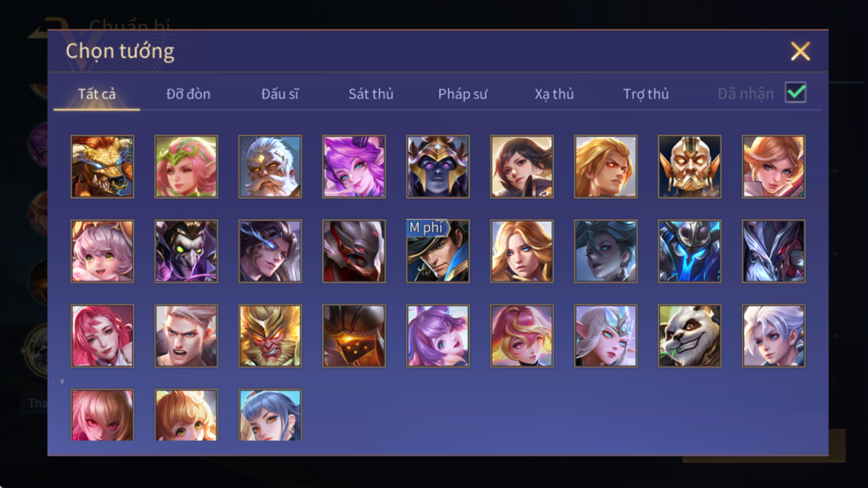Select the blue armored robot hero
The width and height of the screenshot is (868, 488).
point(689,251)
